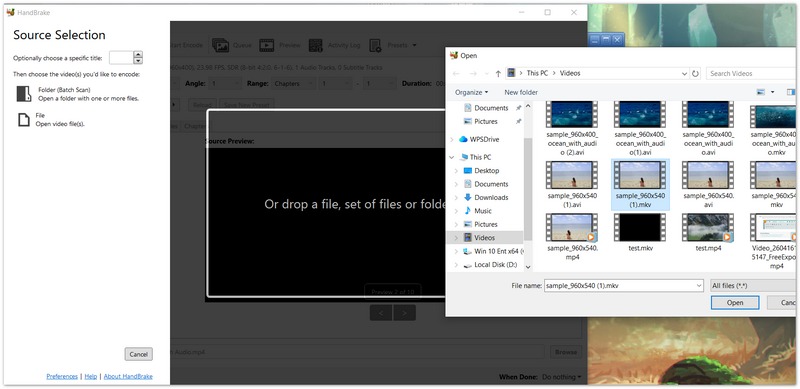Open the Range Chapters dropdown in HandBrake
This screenshot has width=800, height=389.
point(292,83)
